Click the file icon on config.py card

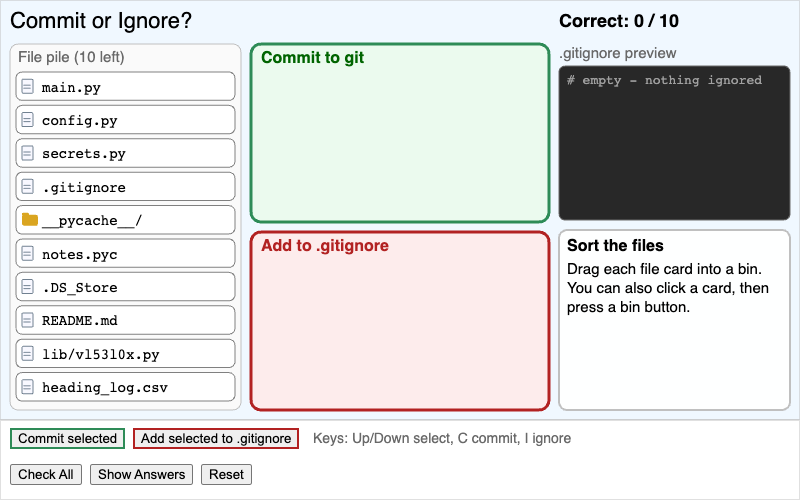(28, 120)
